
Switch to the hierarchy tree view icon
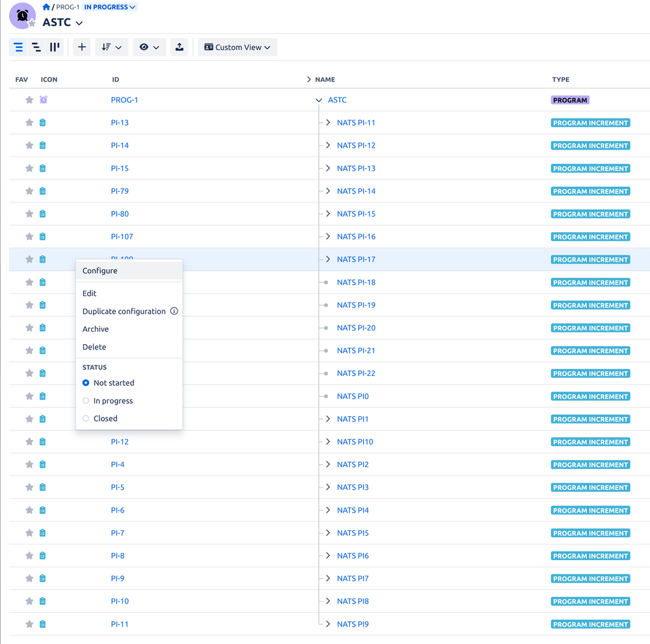tap(36, 47)
